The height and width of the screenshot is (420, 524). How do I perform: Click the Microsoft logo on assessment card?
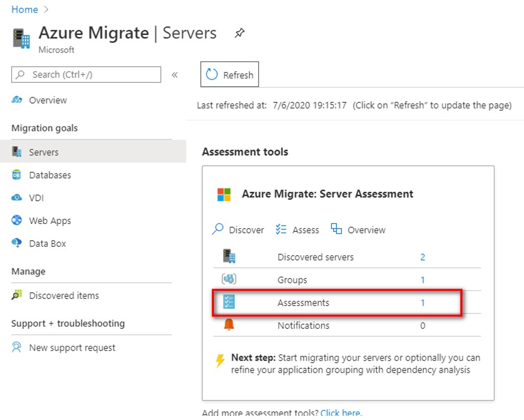pos(224,194)
